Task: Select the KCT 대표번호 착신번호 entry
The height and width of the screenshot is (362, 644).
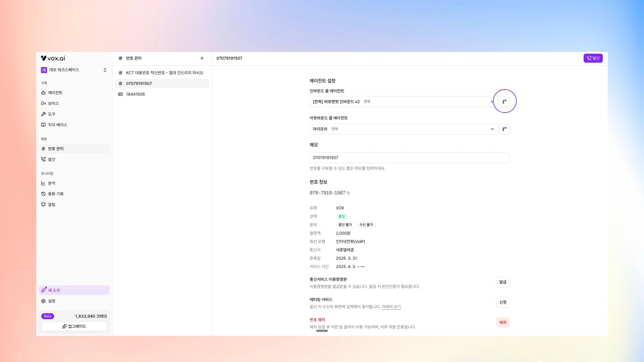Action: click(x=162, y=73)
